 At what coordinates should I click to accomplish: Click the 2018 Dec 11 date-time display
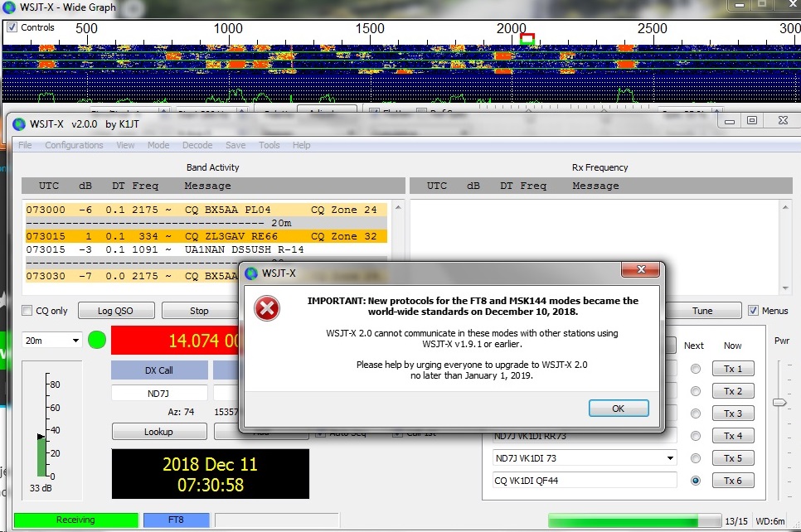[211, 474]
